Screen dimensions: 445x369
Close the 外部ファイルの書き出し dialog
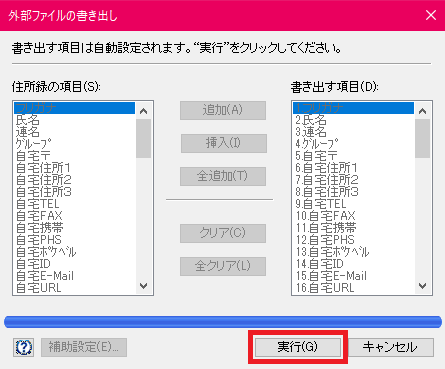[x=431, y=15]
